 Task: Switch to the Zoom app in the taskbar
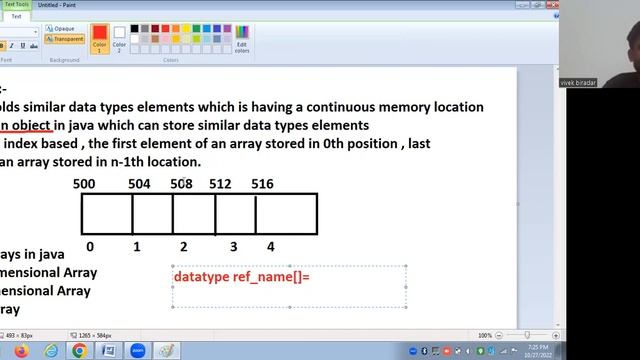click(138, 351)
